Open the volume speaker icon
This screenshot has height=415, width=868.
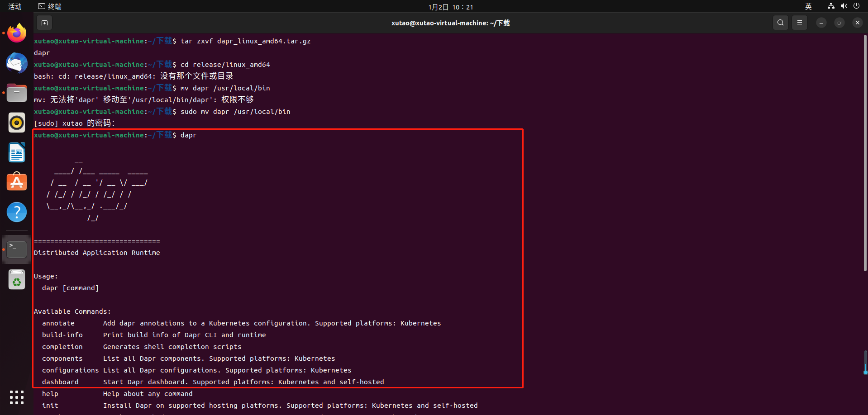(x=844, y=6)
